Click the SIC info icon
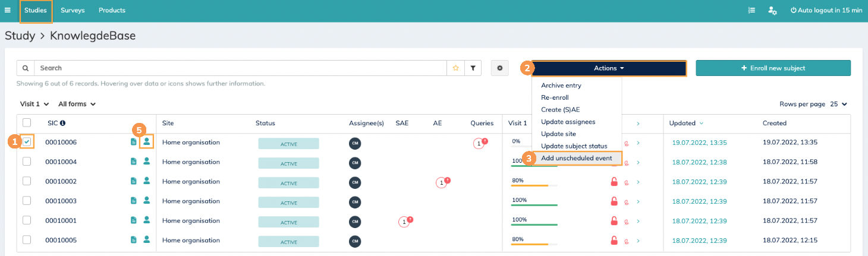Screen dimensions: 868x256 coord(62,124)
